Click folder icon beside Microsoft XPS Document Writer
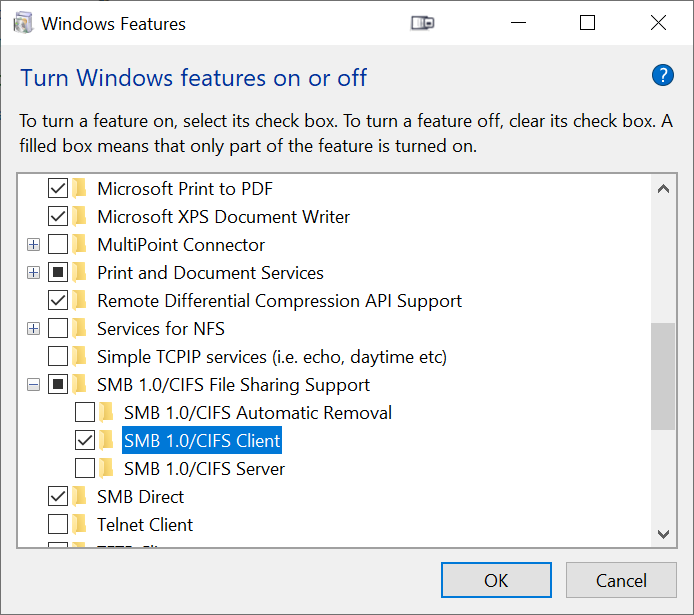Screen dimensions: 694x615 click(80, 216)
